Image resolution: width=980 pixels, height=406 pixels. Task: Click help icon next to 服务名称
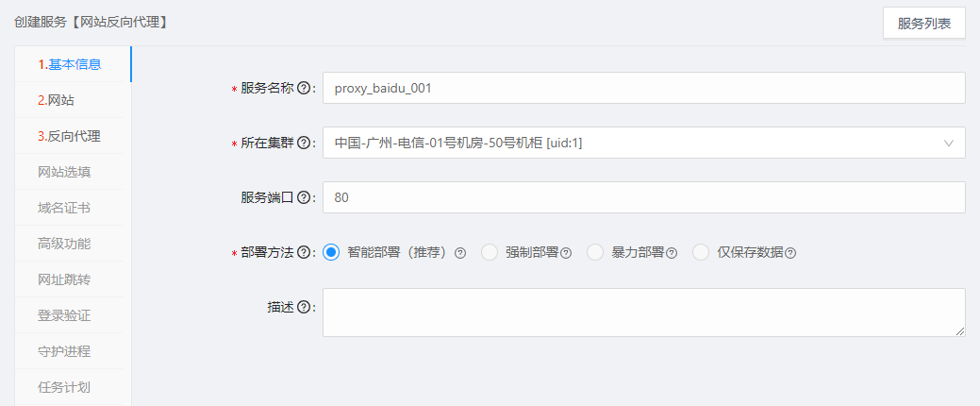click(303, 88)
